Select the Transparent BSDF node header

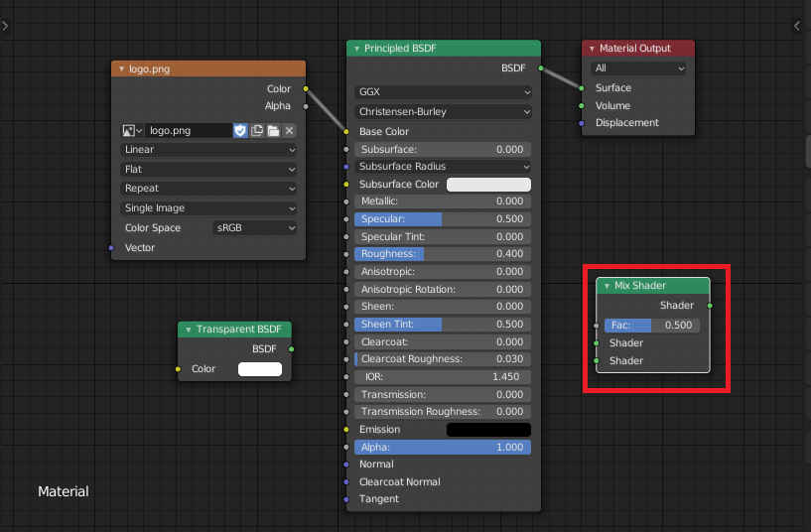tap(235, 330)
